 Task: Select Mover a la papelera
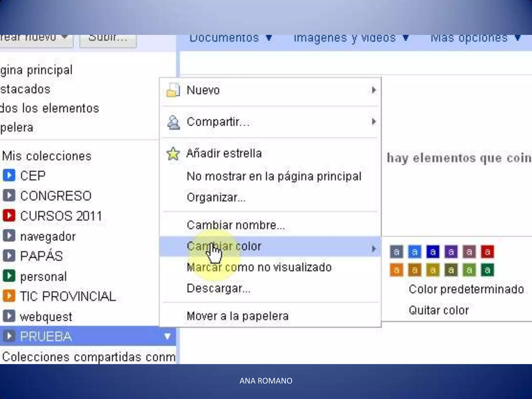click(x=237, y=316)
